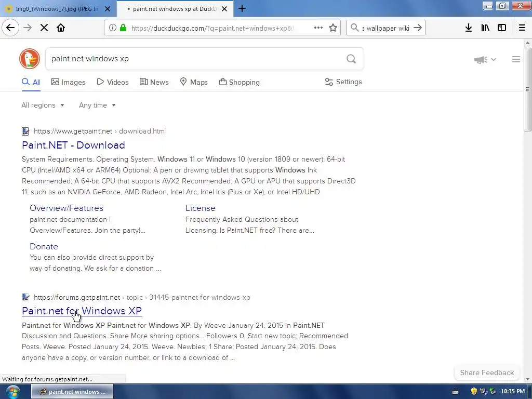This screenshot has height=399, width=532.
Task: Click the keyboard icon in the system tray
Action: [x=455, y=392]
